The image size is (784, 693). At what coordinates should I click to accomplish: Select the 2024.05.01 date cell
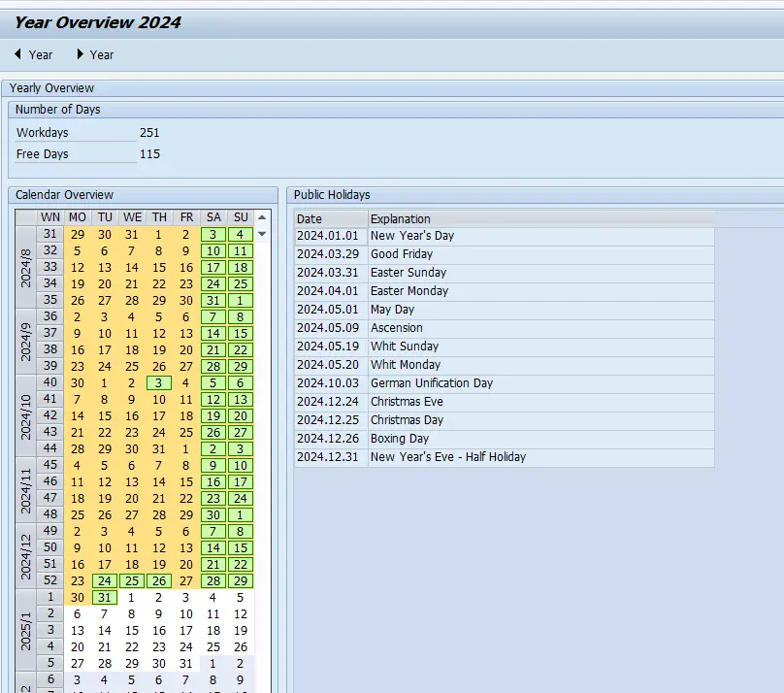330,310
